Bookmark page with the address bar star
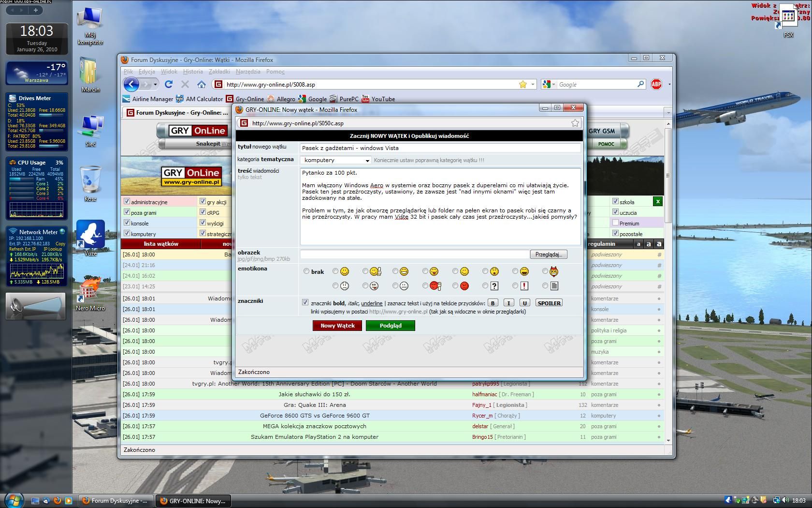 [523, 84]
